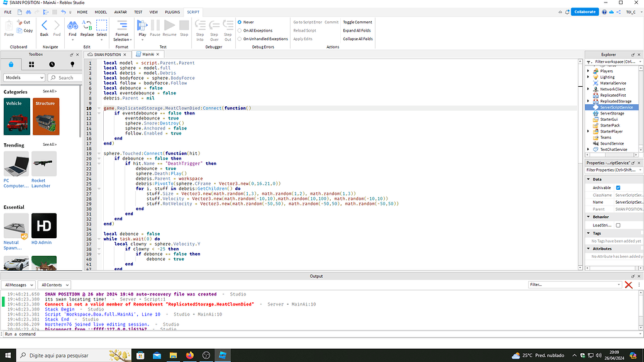This screenshot has height=362, width=644.
Task: Enable the LoadStringEnabled checkbox
Action: pos(618,225)
